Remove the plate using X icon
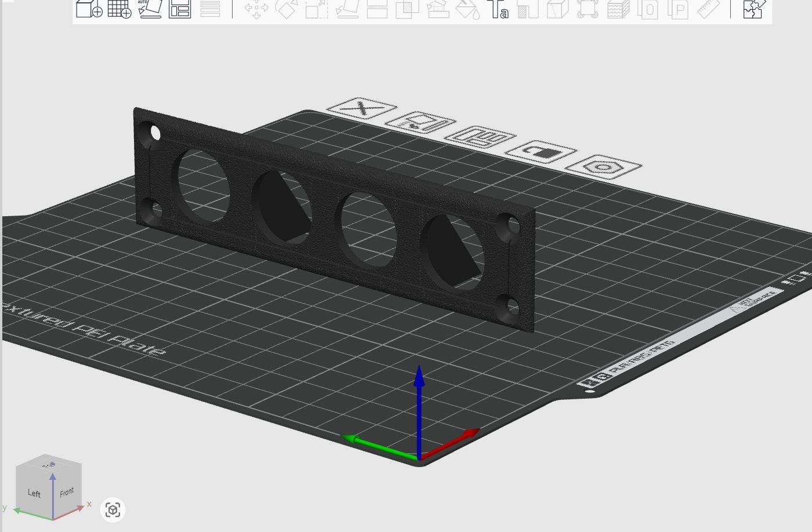The height and width of the screenshot is (532, 812). 362,108
